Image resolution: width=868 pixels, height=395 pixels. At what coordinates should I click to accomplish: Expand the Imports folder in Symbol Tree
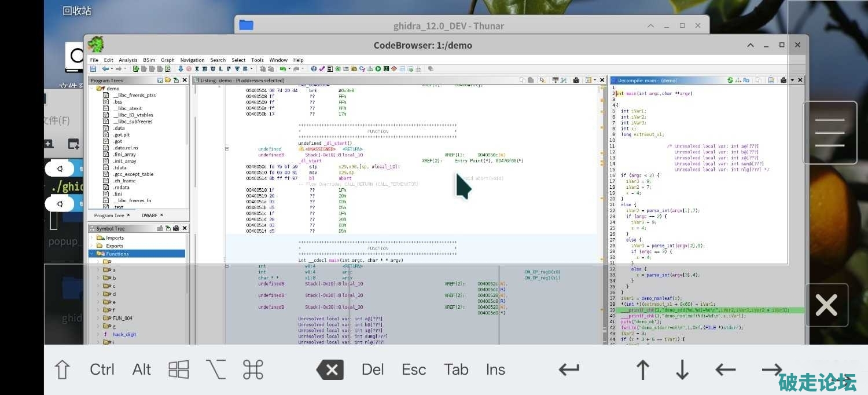pyautogui.click(x=91, y=237)
